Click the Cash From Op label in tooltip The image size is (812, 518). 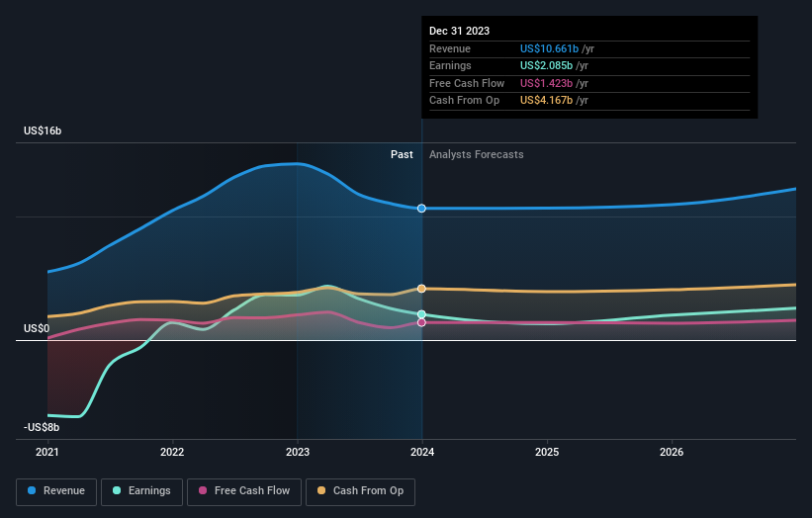click(465, 101)
